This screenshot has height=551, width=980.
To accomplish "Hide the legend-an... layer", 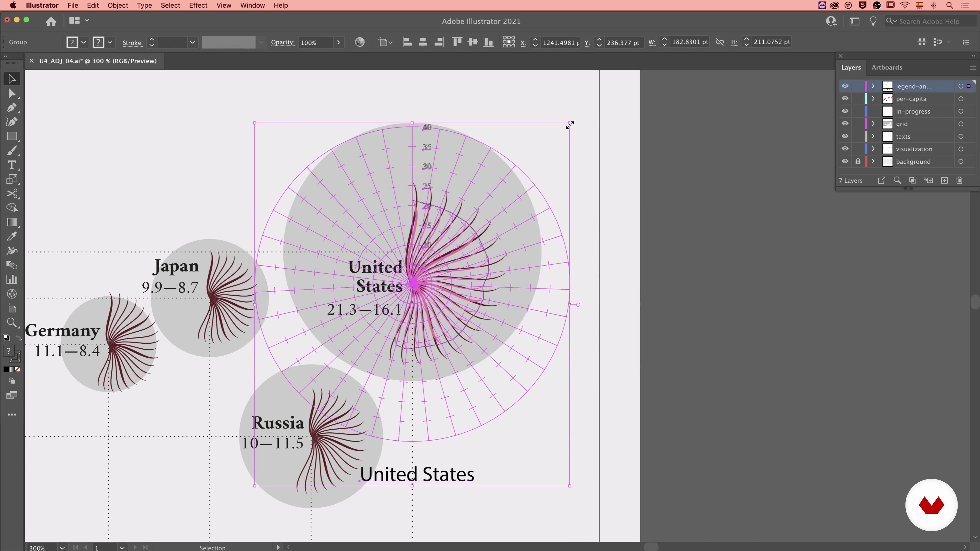I will [845, 86].
